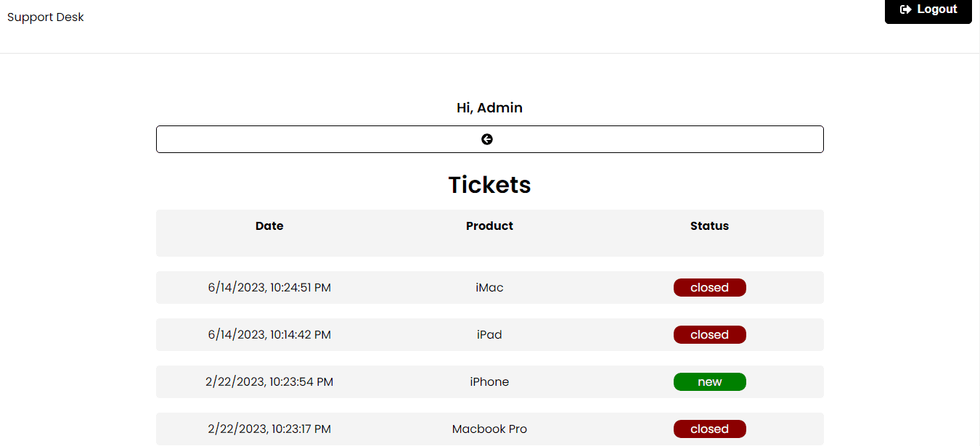Select the Product column header

coord(489,226)
